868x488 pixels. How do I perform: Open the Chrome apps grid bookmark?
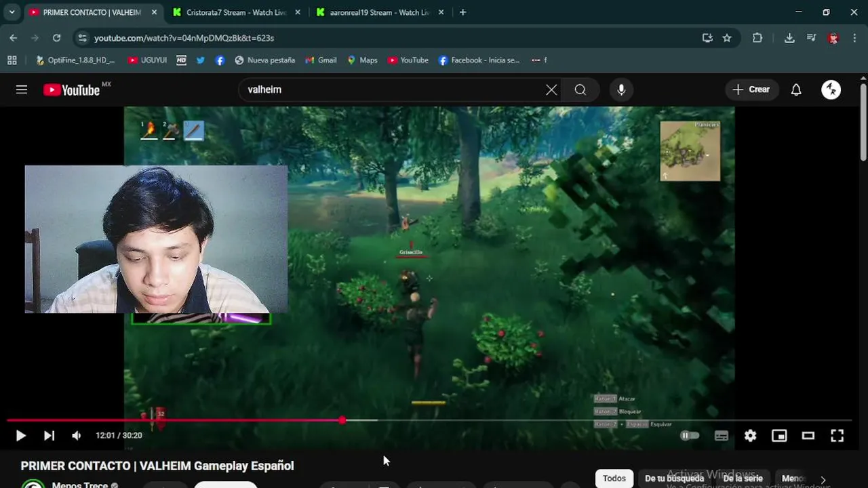point(12,60)
